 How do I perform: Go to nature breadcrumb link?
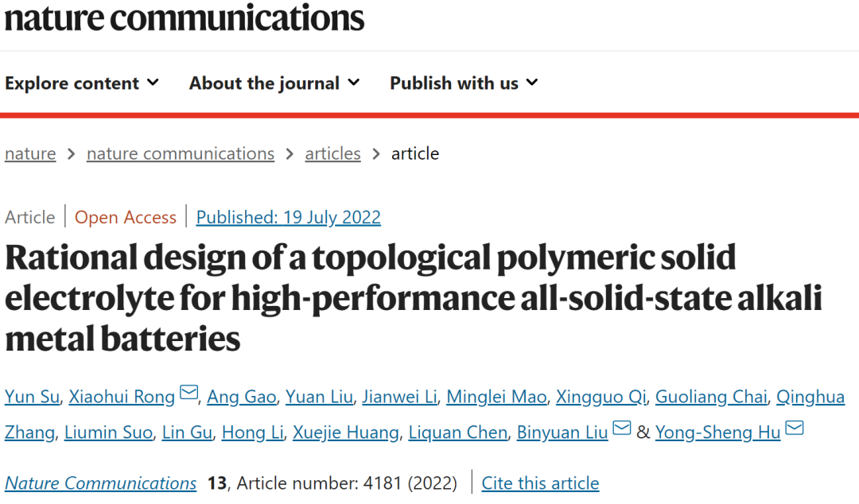click(x=30, y=153)
